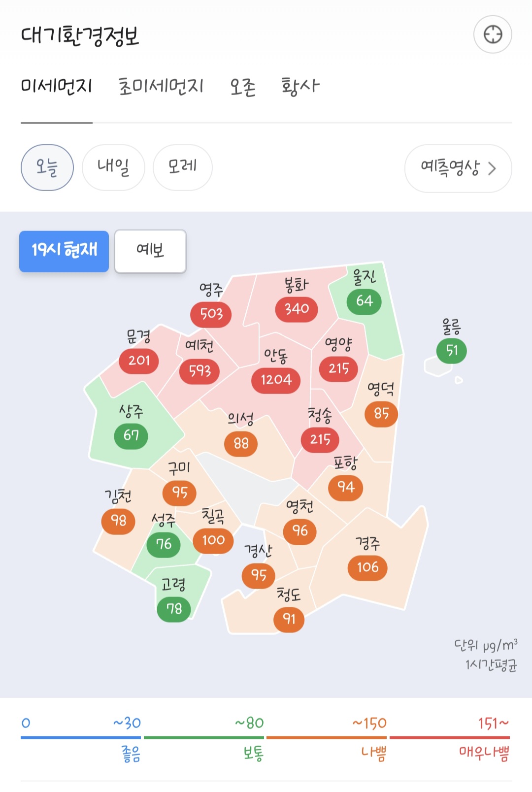The image size is (532, 792).
Task: Tap the 울진 64 marker
Action: (364, 301)
